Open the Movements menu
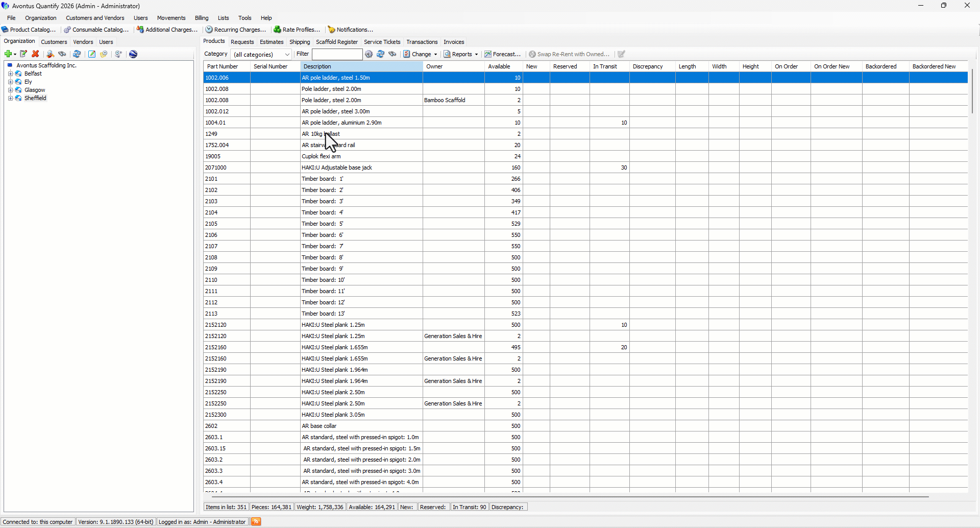 [171, 18]
